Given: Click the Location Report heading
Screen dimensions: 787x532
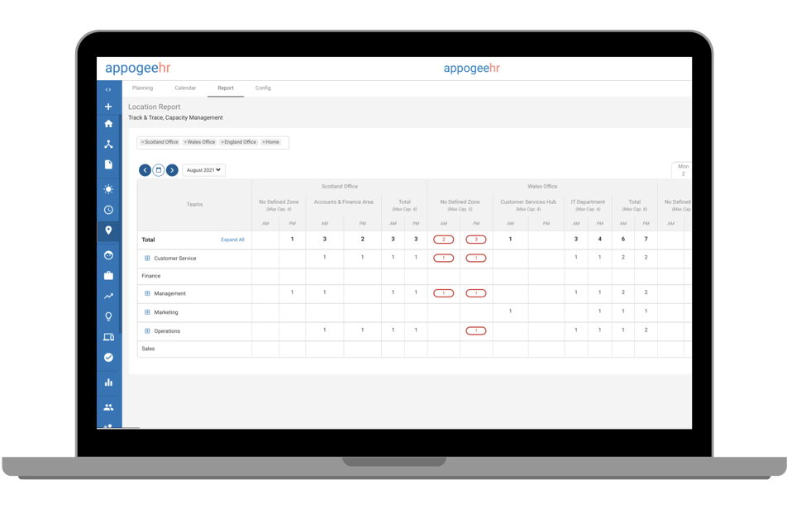Looking at the screenshot, I should [x=154, y=107].
